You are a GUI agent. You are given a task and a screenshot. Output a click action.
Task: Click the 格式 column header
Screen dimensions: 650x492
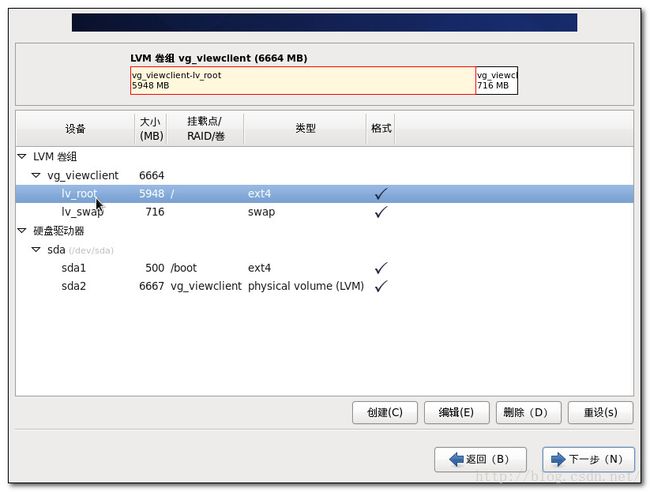click(x=381, y=128)
